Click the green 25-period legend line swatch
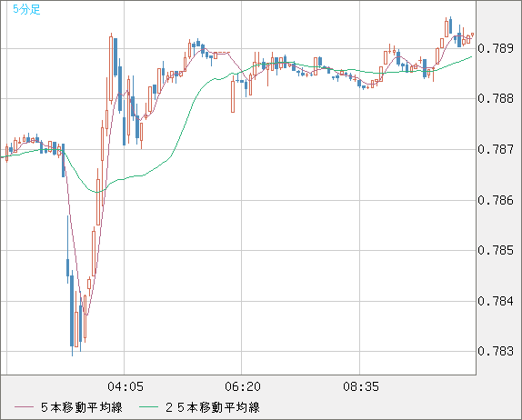 click(x=148, y=407)
